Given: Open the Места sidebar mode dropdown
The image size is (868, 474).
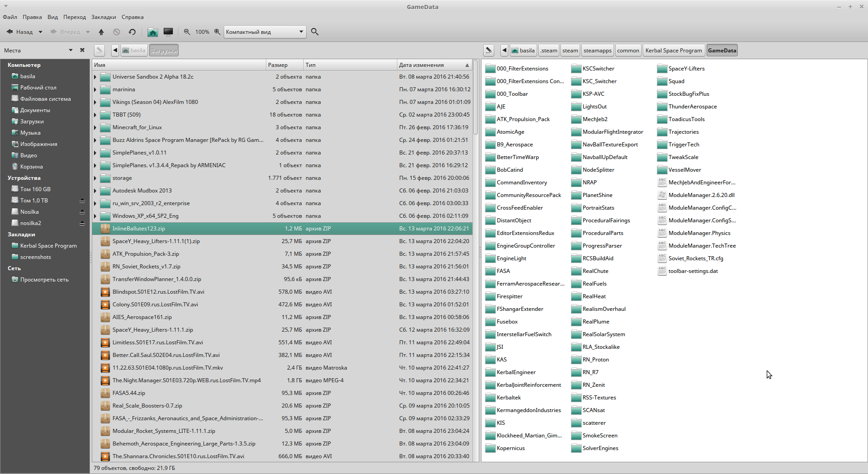Looking at the screenshot, I should (71, 50).
